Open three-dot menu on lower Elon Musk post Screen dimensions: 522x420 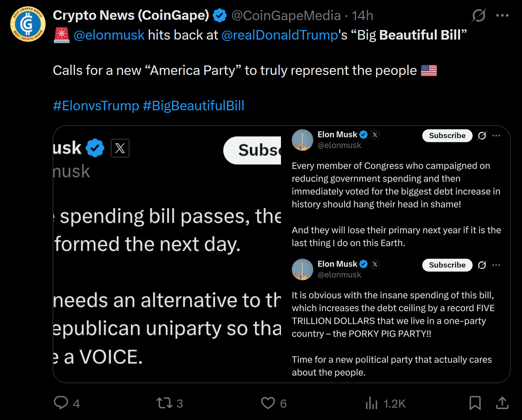click(x=496, y=265)
